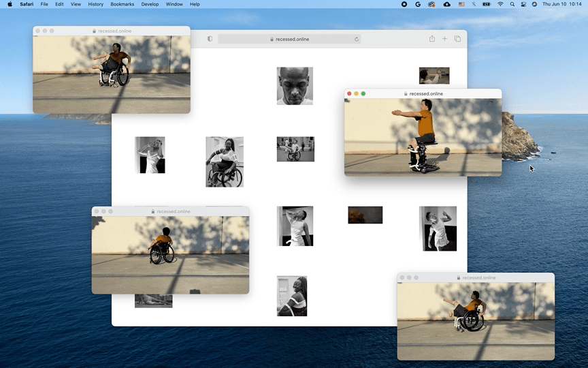Open the Apple menu
Viewport: 588px width, 368px height.
coord(10,4)
